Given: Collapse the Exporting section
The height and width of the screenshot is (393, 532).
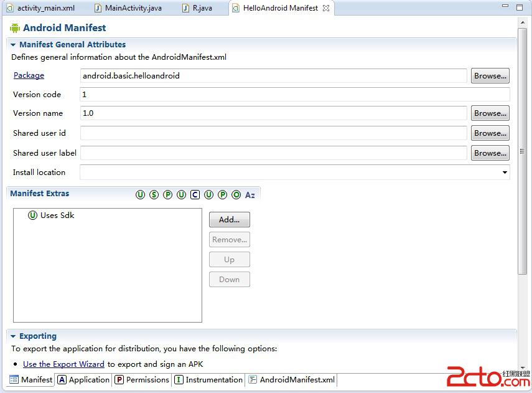Looking at the screenshot, I should click(13, 336).
